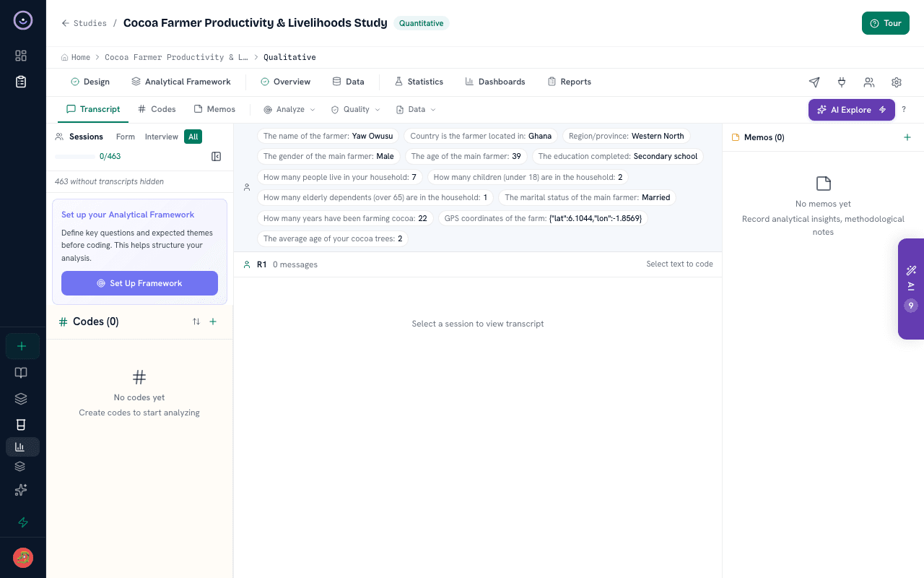Expand the Analyze dropdown
The width and height of the screenshot is (924, 578).
pos(289,110)
